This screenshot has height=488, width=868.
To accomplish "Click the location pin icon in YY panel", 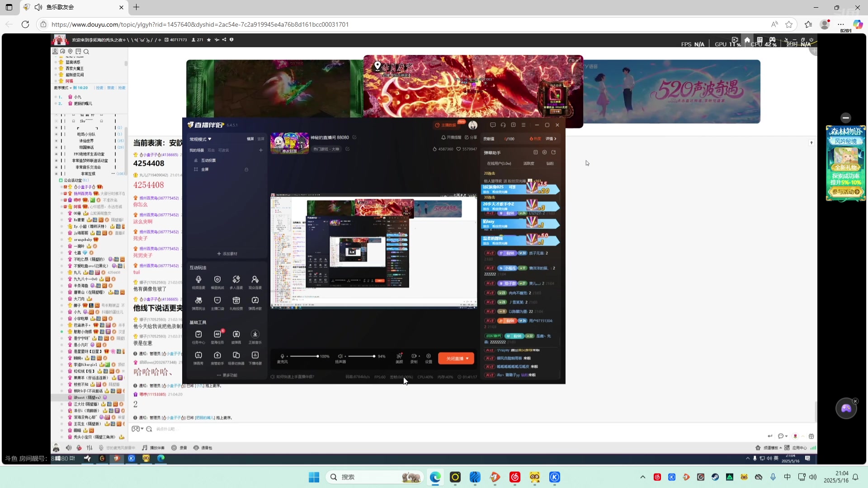I will pos(71,52).
